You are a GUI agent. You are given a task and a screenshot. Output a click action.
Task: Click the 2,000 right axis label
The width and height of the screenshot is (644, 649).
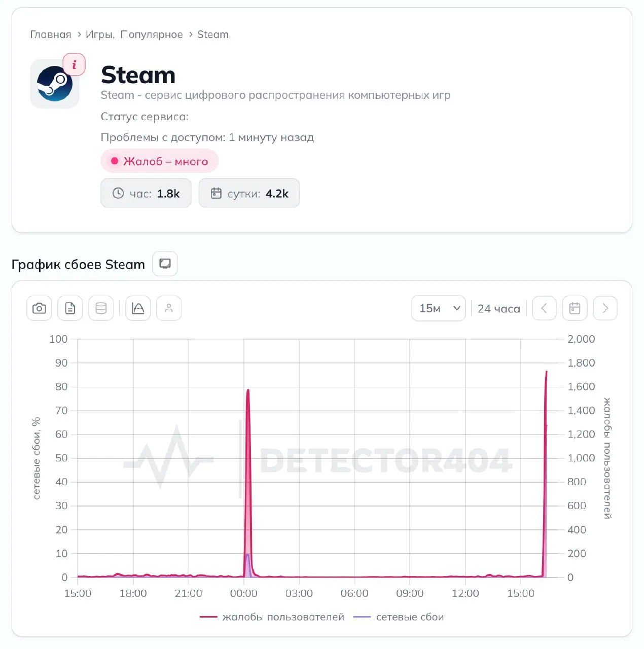(581, 339)
